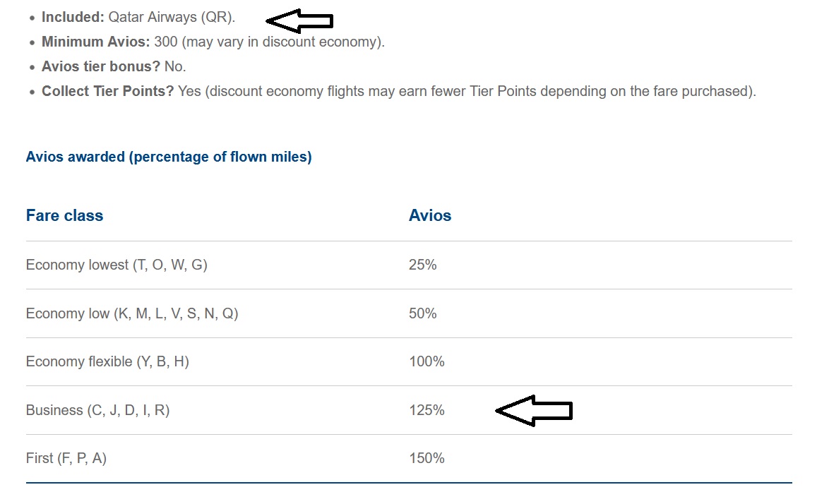Click the arrow pointing at 125%
The height and width of the screenshot is (504, 817).
pyautogui.click(x=534, y=410)
